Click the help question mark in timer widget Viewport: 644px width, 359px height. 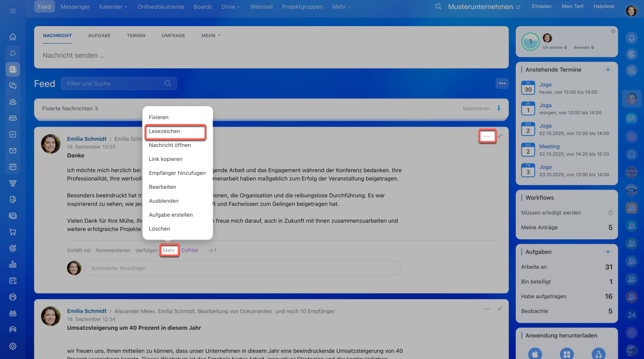coord(613,31)
